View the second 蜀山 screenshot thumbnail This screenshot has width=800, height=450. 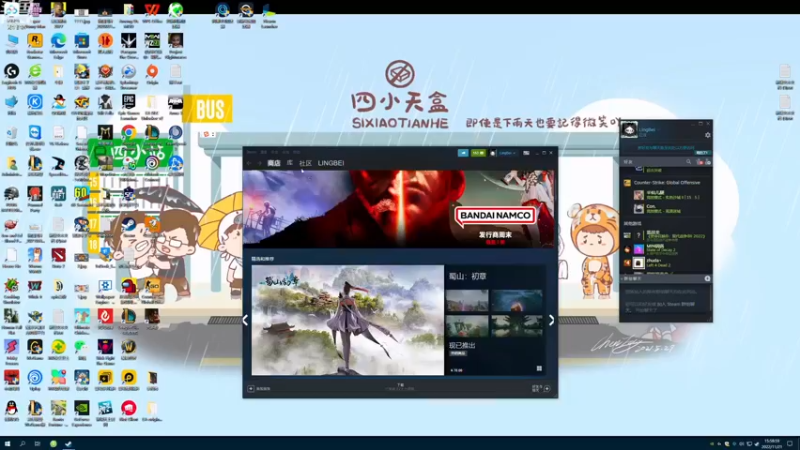[516, 300]
